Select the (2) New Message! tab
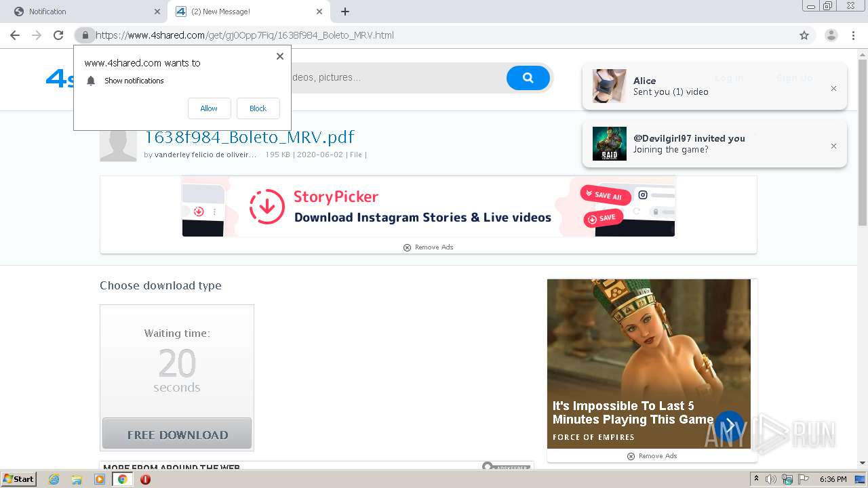This screenshot has height=488, width=868. [249, 12]
